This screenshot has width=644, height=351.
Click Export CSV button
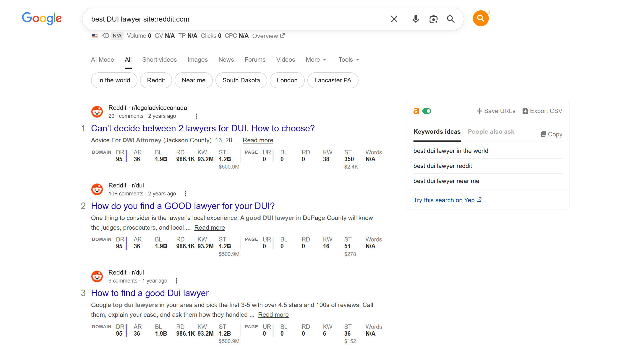542,111
